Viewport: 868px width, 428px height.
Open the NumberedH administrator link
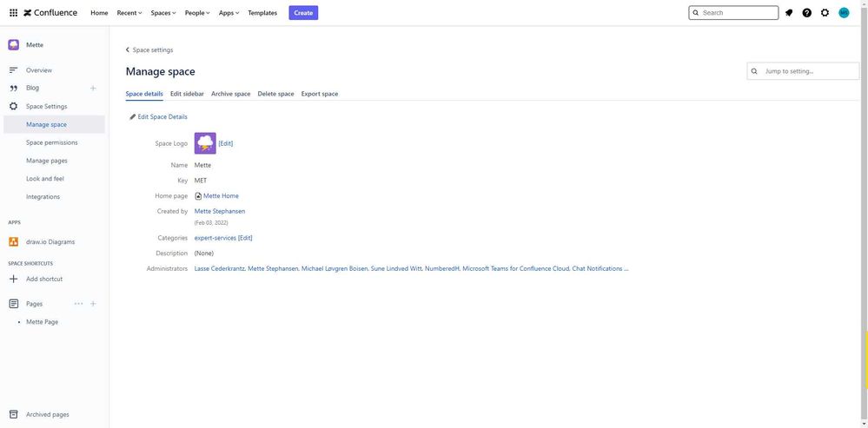click(442, 269)
